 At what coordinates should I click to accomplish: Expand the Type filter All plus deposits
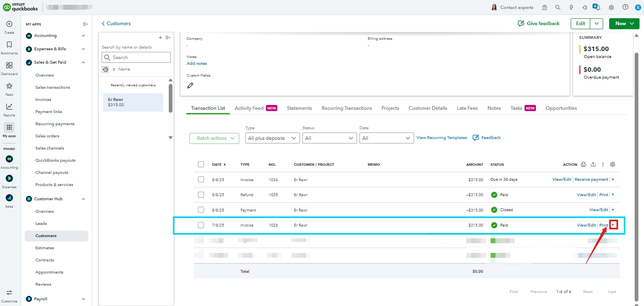pyautogui.click(x=272, y=138)
